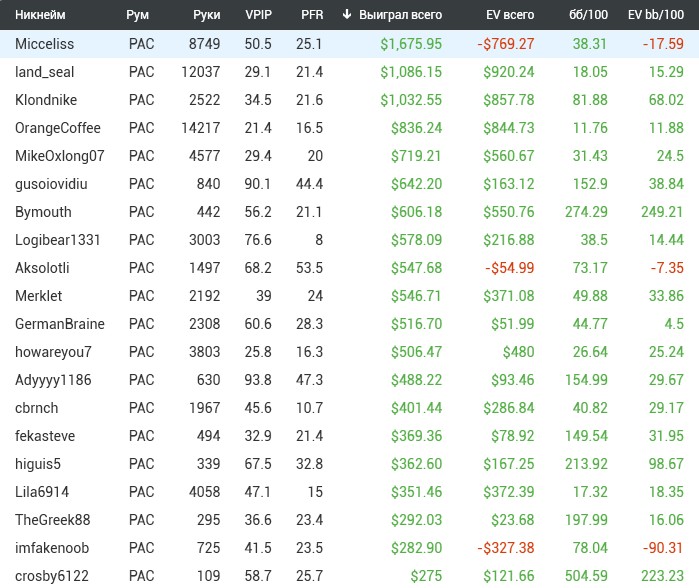Image resolution: width=699 pixels, height=588 pixels.
Task: Click TheGreek88 бб/100 value 197.99
Action: pos(586,520)
